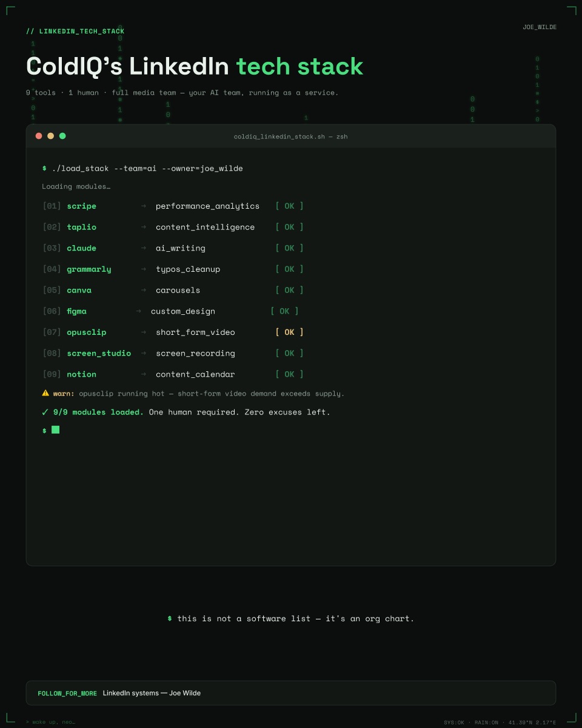Click the green terminal cursor block

point(55,430)
